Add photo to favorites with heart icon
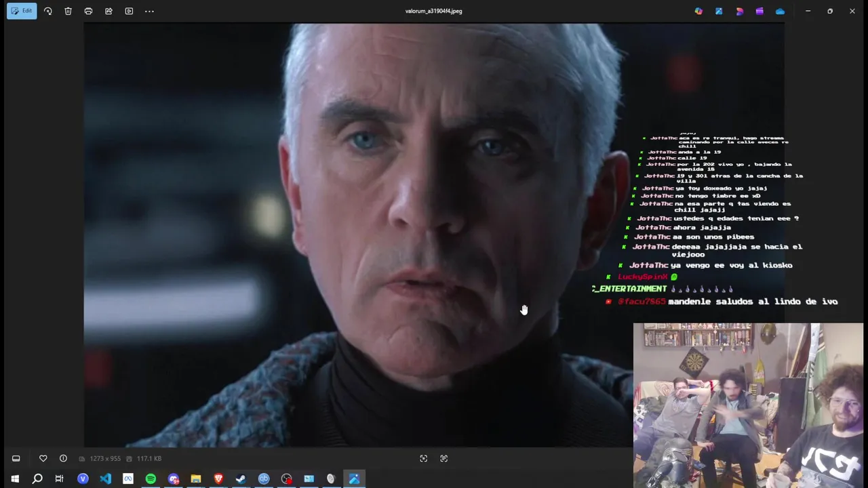Screen dimensions: 868x488 point(43,458)
